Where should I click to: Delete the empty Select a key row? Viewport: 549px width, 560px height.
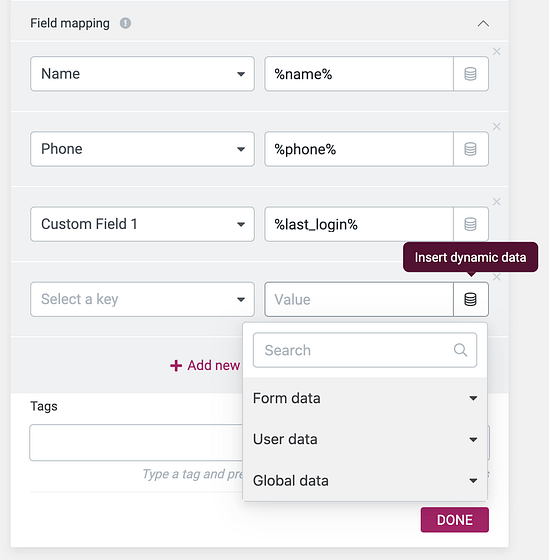tap(496, 277)
